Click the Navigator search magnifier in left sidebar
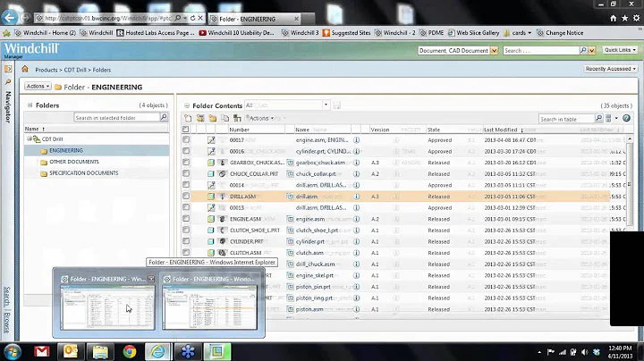 [x=8, y=82]
